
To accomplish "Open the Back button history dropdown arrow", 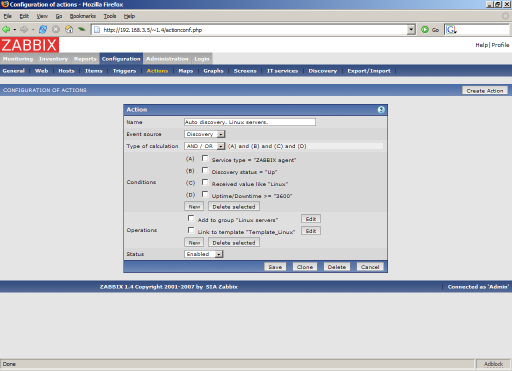I will pos(15,30).
